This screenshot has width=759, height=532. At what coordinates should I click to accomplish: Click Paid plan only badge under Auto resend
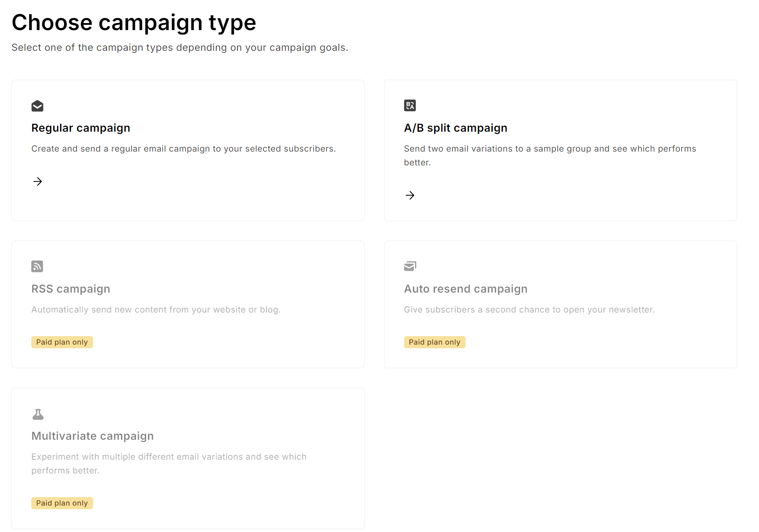[x=434, y=342]
